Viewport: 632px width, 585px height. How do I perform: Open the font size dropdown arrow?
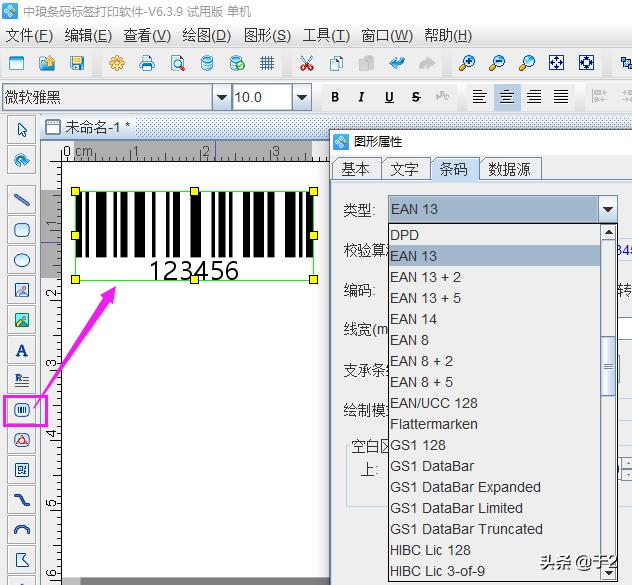(x=301, y=97)
